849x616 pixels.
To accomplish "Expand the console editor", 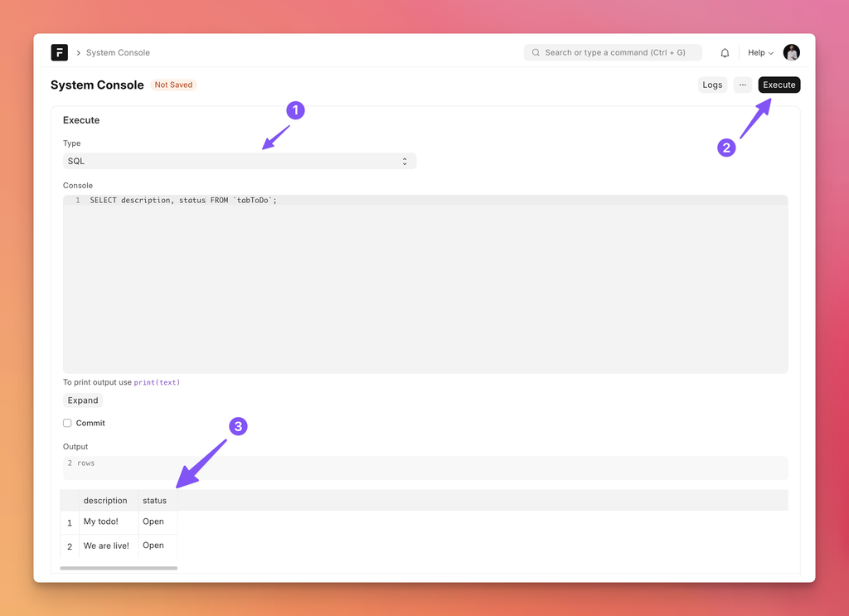I will click(x=83, y=400).
